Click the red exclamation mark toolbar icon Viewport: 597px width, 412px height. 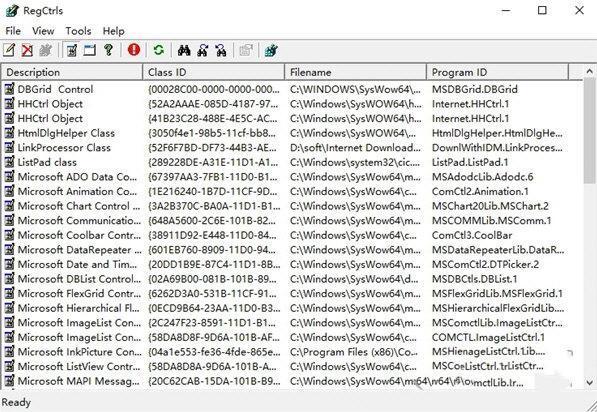tap(134, 50)
